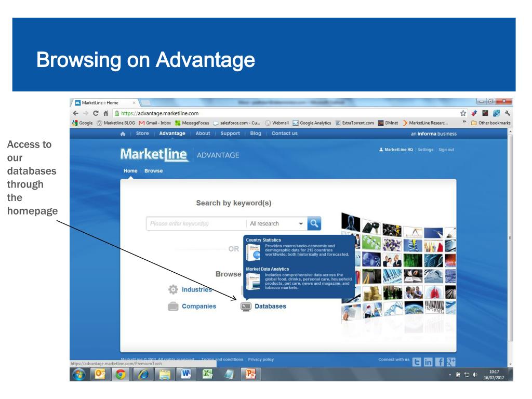Screen dimensions: 532x399
Task: Click the keyword search input field
Action: click(196, 223)
